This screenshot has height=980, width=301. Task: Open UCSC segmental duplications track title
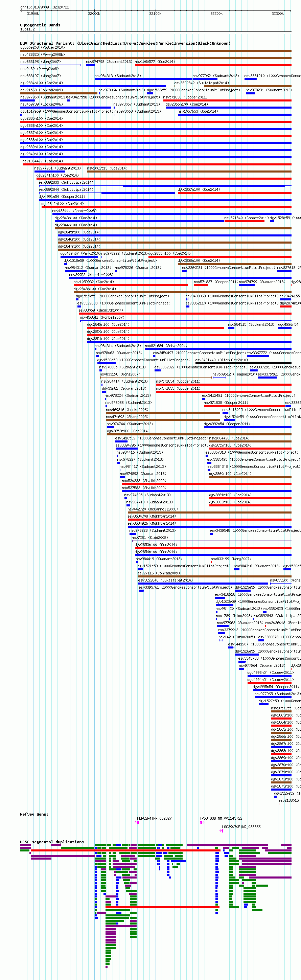(52, 842)
